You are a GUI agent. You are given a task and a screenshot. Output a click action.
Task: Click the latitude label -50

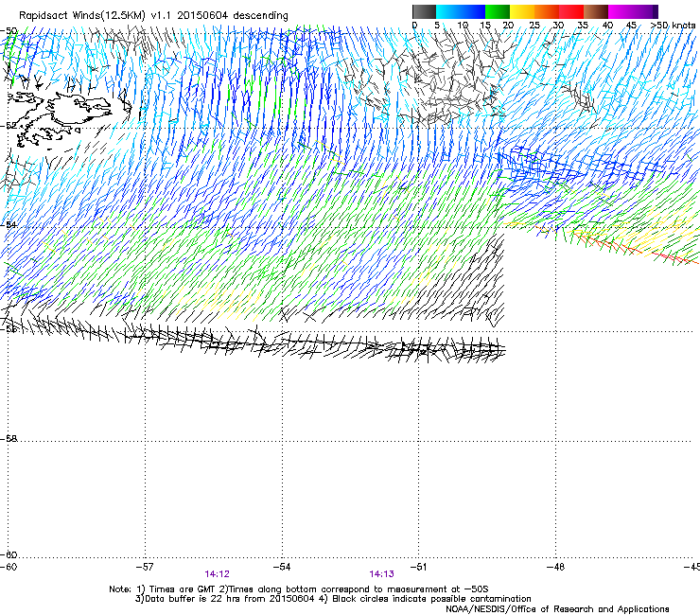(9, 31)
